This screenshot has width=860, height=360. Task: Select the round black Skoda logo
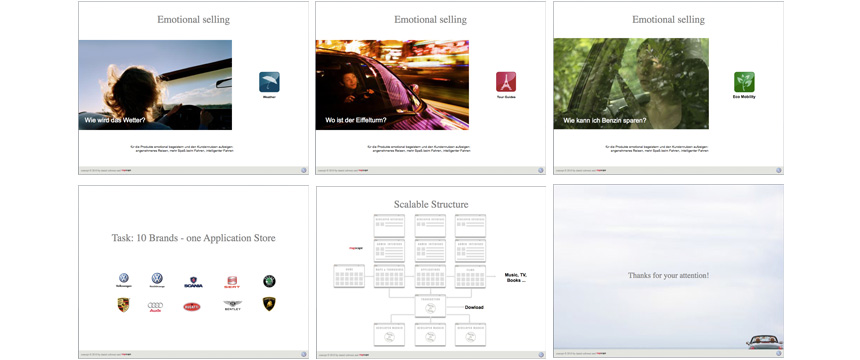[x=269, y=281]
